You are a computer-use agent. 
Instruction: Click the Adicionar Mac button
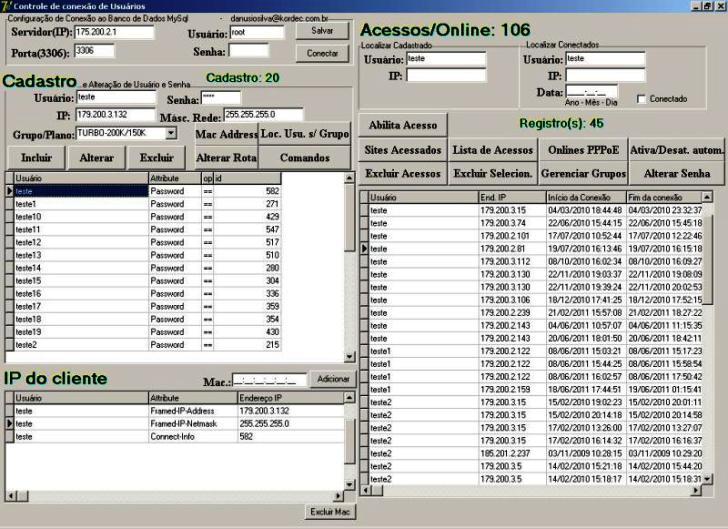(x=333, y=379)
